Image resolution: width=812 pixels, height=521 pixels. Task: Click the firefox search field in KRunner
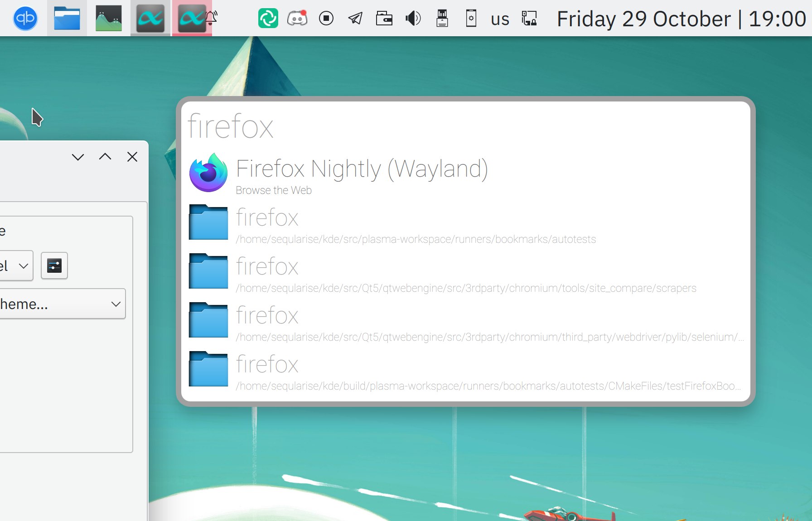pos(466,126)
